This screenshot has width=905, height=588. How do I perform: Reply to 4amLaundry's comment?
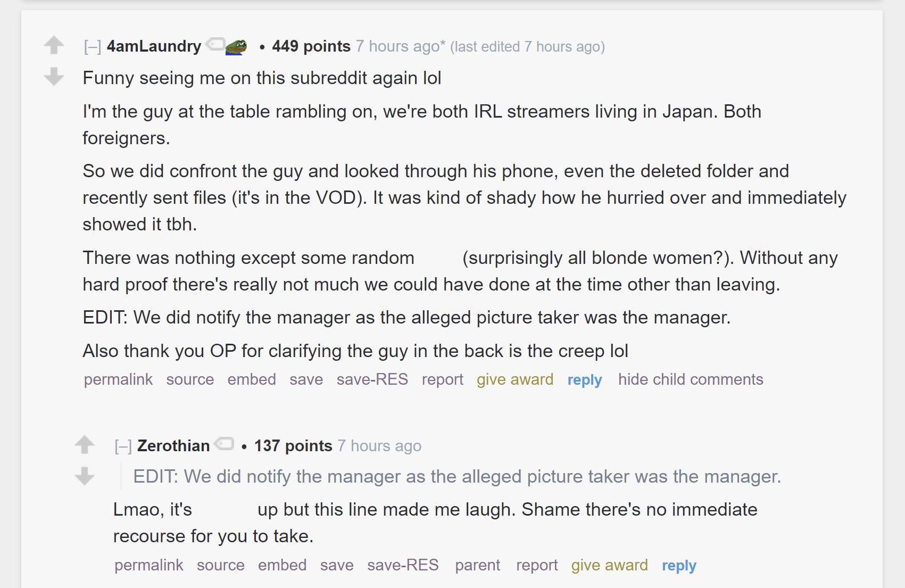[x=584, y=380]
